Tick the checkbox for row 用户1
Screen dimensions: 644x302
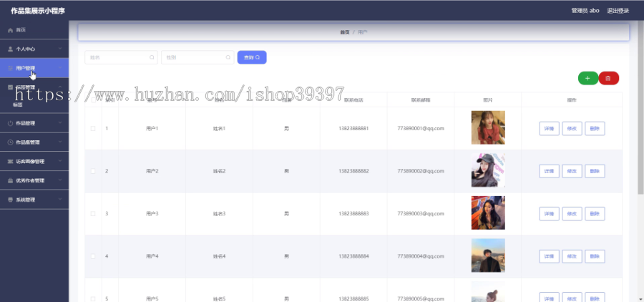pyautogui.click(x=93, y=129)
